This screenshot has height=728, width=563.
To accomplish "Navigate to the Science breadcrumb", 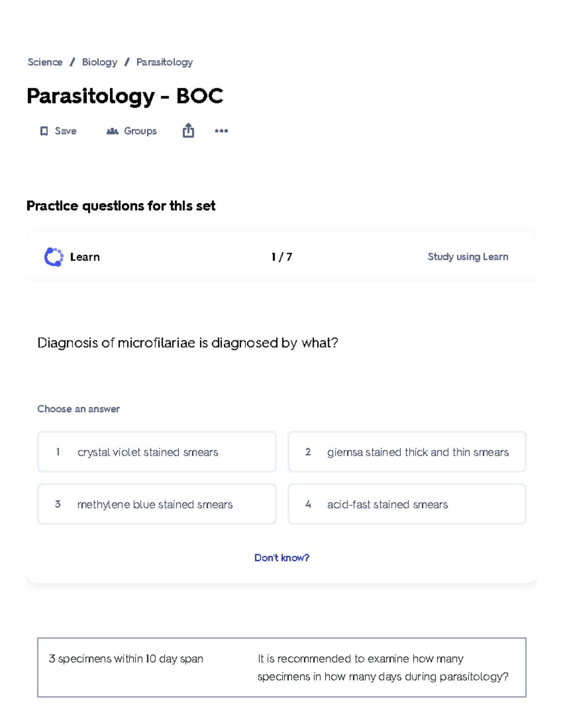I will click(x=45, y=62).
